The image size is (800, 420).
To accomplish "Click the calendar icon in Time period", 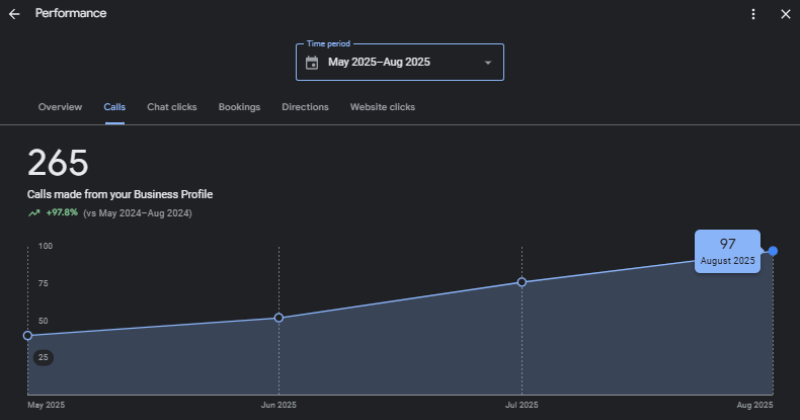I will pyautogui.click(x=312, y=63).
